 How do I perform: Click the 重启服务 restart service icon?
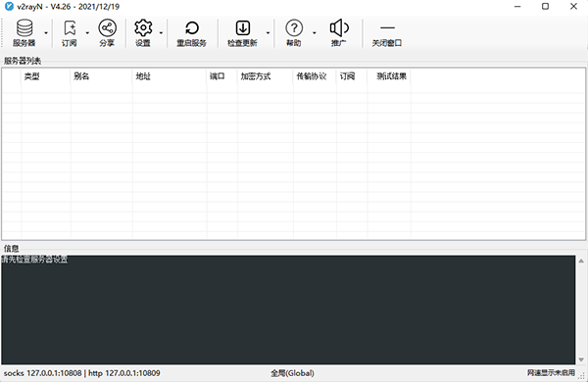[192, 27]
